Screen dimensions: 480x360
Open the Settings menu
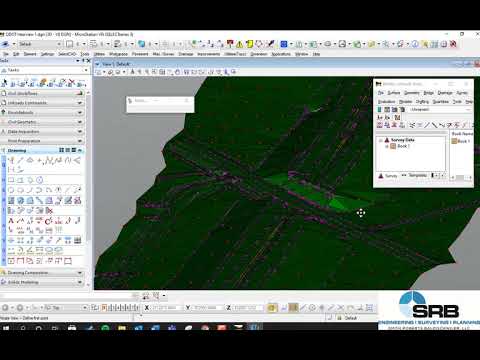47,54
